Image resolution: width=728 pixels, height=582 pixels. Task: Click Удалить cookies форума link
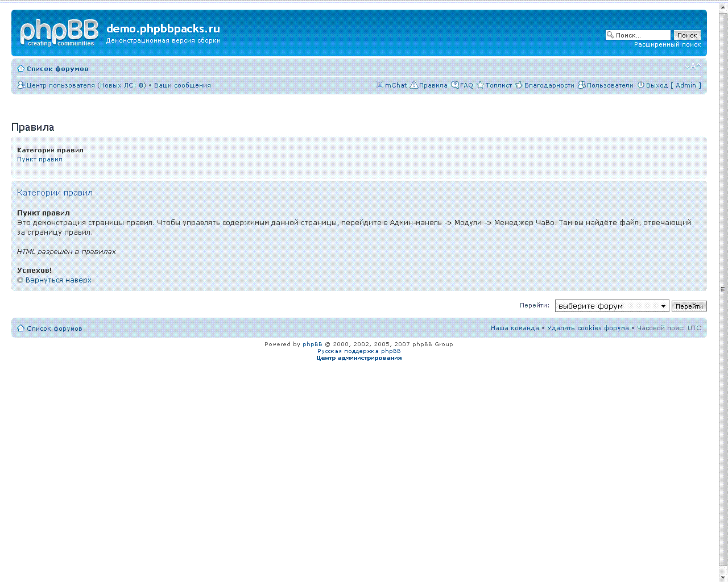tap(588, 328)
